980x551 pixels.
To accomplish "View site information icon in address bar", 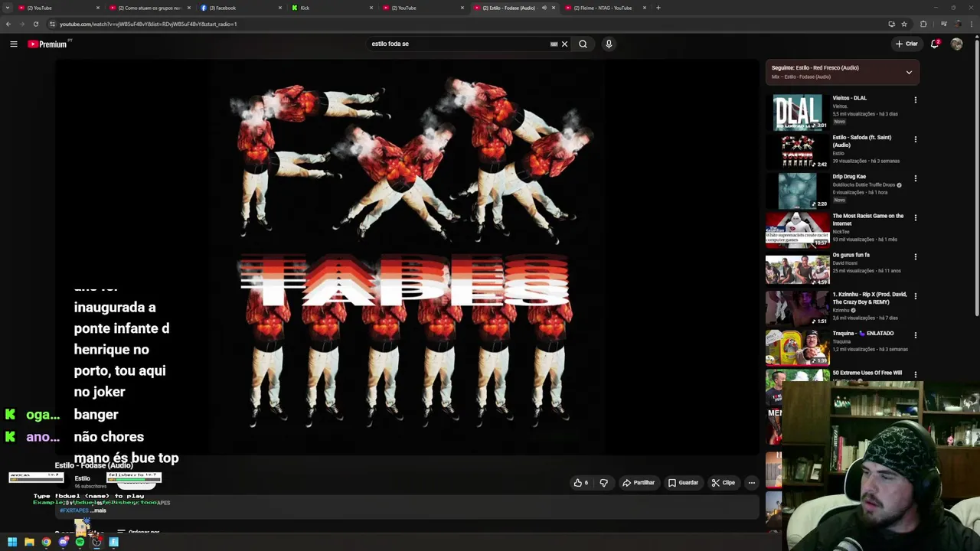I will [x=52, y=24].
